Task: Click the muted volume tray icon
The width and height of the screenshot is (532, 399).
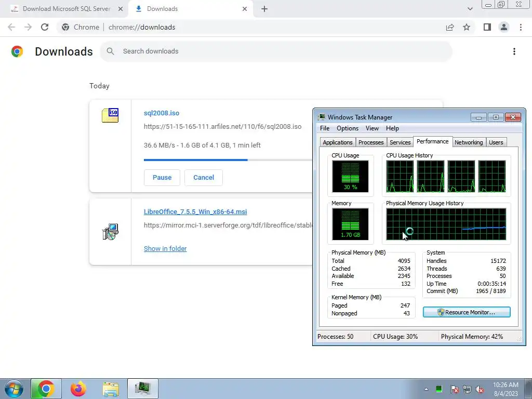Action: 480,389
